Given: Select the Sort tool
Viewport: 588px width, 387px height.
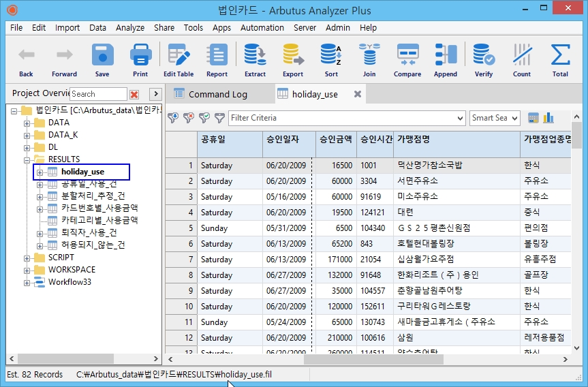Looking at the screenshot, I should [x=331, y=55].
